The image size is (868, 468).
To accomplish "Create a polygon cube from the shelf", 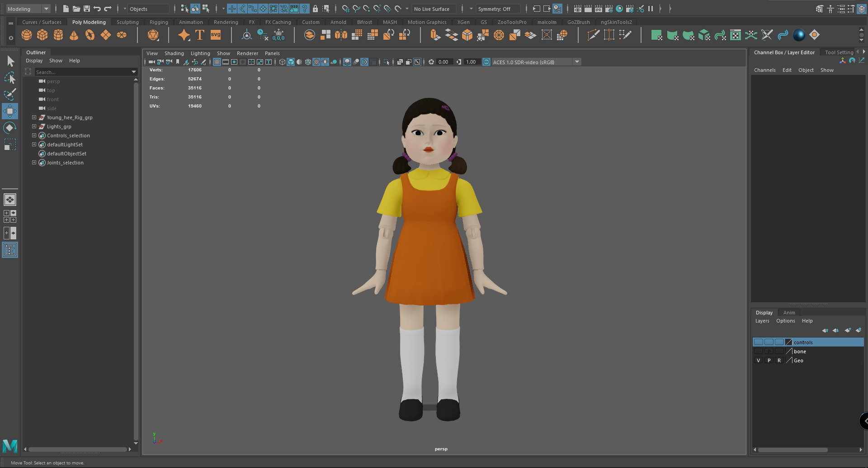I will point(42,35).
